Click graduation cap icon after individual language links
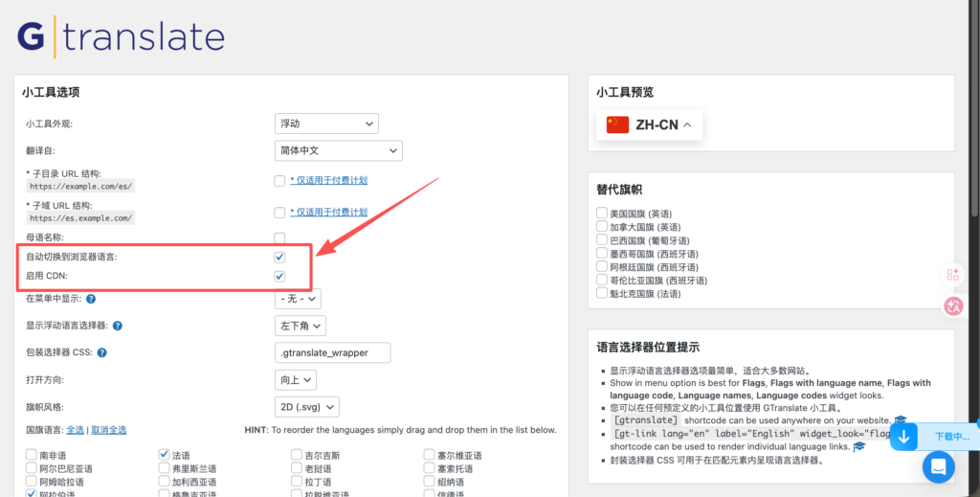980x497 pixels. (859, 446)
